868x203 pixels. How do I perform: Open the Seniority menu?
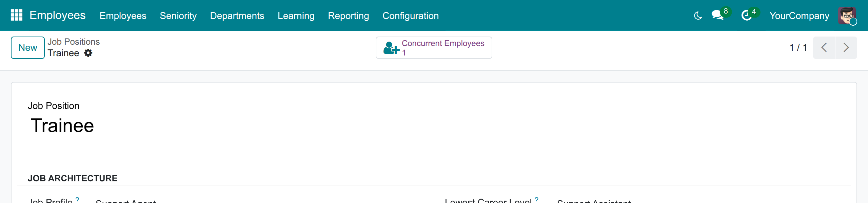[x=178, y=16]
